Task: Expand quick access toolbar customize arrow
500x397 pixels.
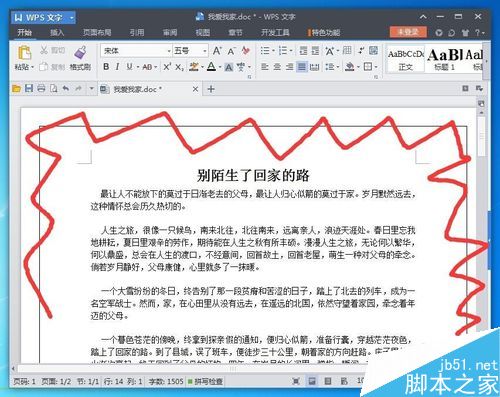Action: (x=91, y=89)
